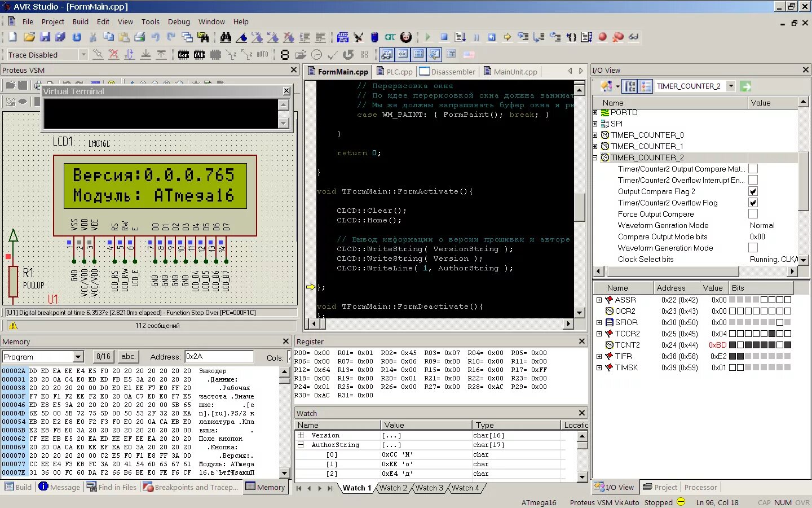
Task: Click the memory Address input field
Action: 219,357
